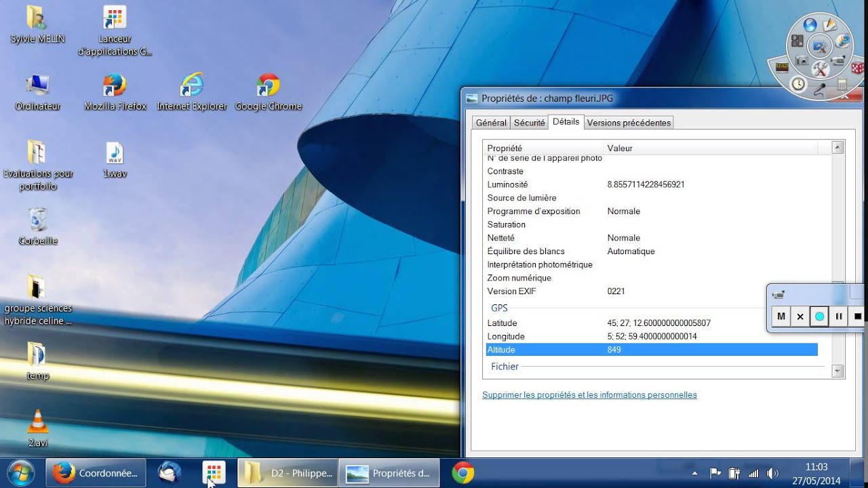Image resolution: width=868 pixels, height=488 pixels.
Task: Pause the screen recording
Action: point(839,316)
